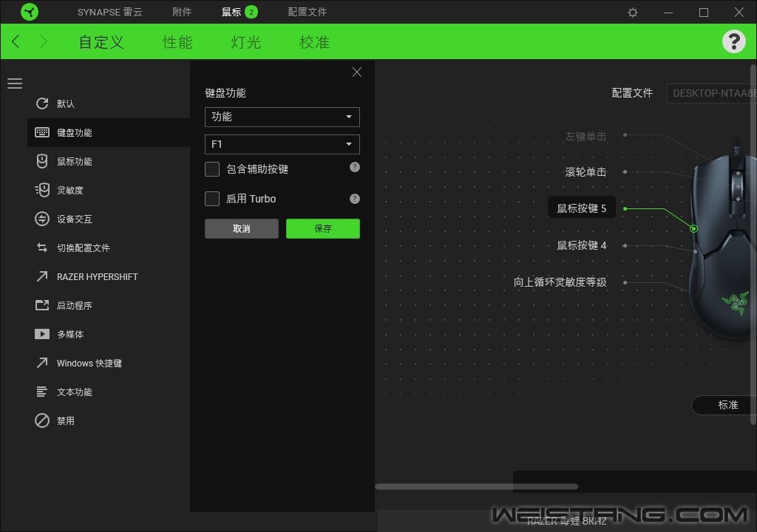This screenshot has height=532, width=757.
Task: Click the 鼠标 tab notification badge 2
Action: coord(251,12)
